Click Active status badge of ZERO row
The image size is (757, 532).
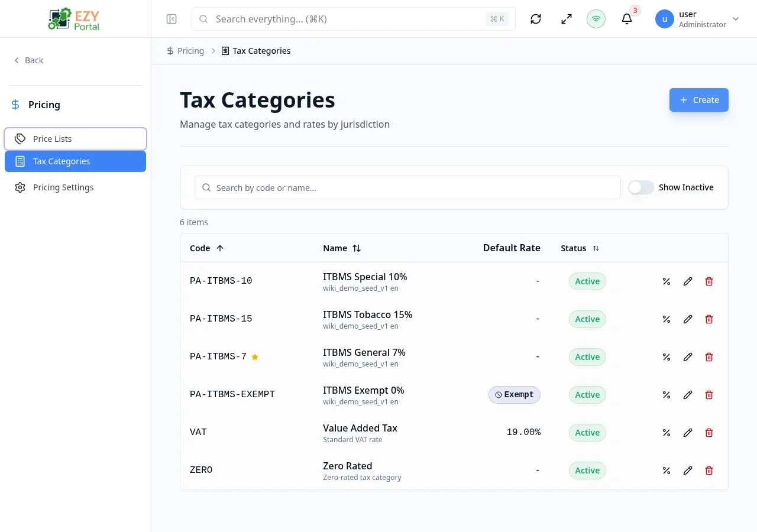point(587,471)
